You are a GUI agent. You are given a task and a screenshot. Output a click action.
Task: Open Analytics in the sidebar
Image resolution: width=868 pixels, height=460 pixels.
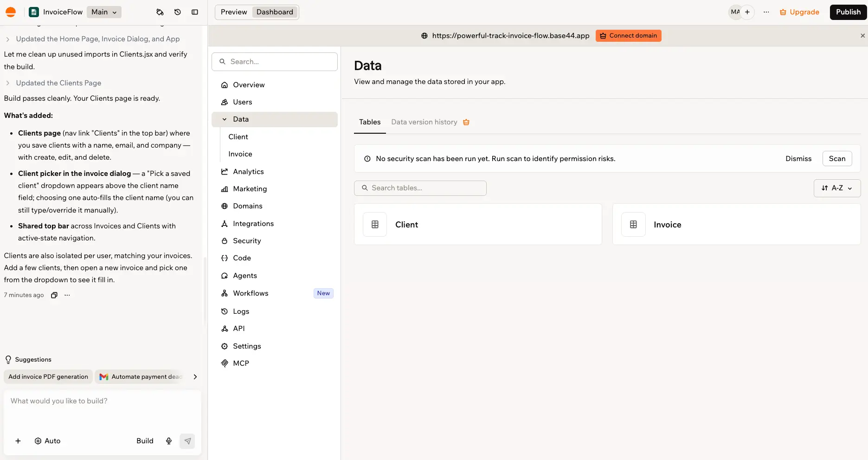point(275,172)
